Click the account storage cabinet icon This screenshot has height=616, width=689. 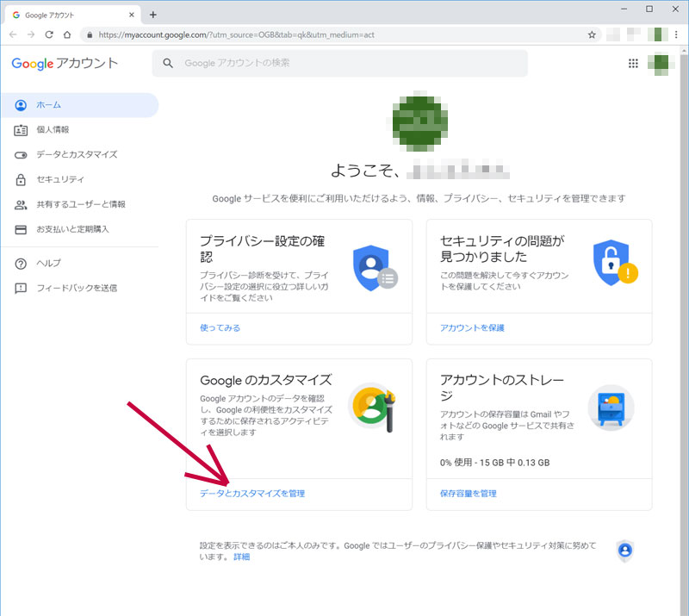(611, 408)
